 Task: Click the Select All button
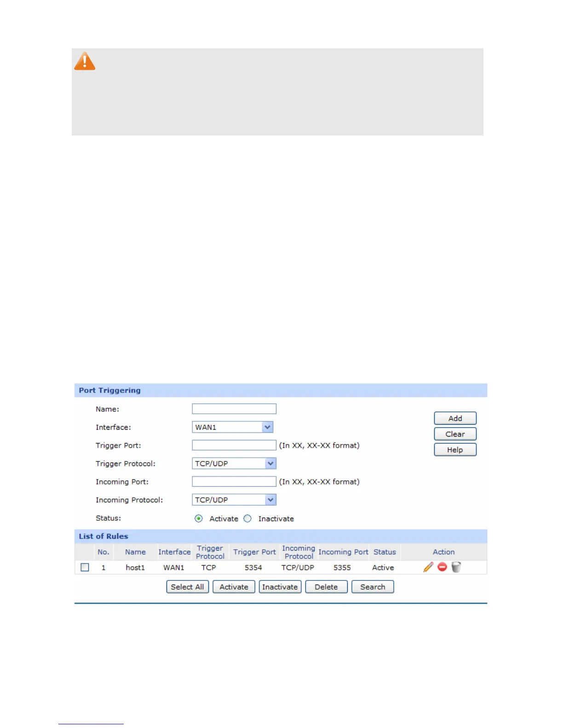click(187, 587)
